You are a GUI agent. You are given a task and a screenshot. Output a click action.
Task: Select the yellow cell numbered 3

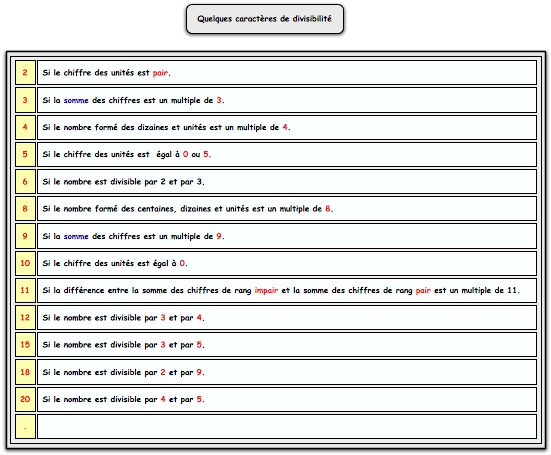point(25,100)
